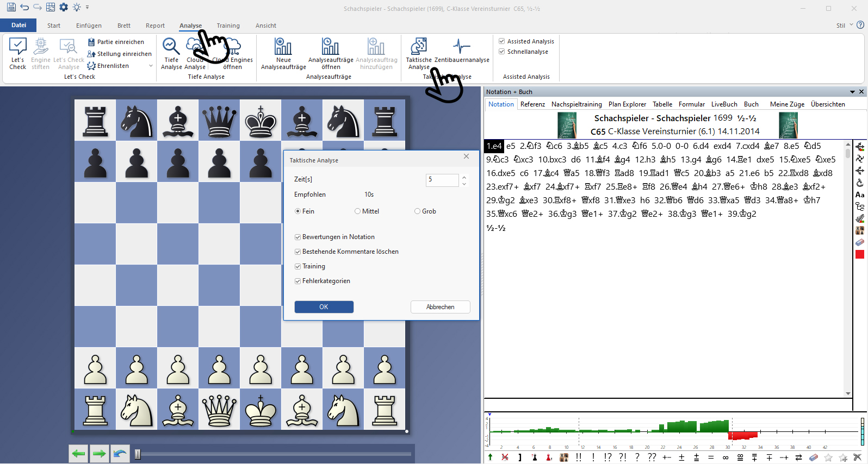This screenshot has width=868, height=464.
Task: Click Abbrechen to cancel dialog
Action: point(440,307)
